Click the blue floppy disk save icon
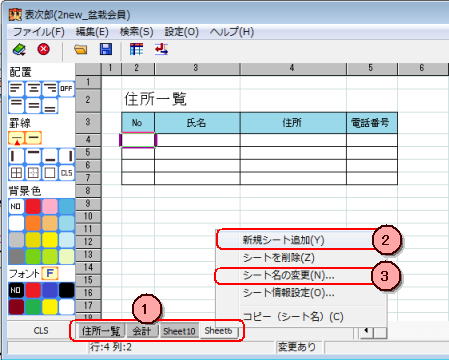Screen dimensions: 449x360 (x=106, y=49)
